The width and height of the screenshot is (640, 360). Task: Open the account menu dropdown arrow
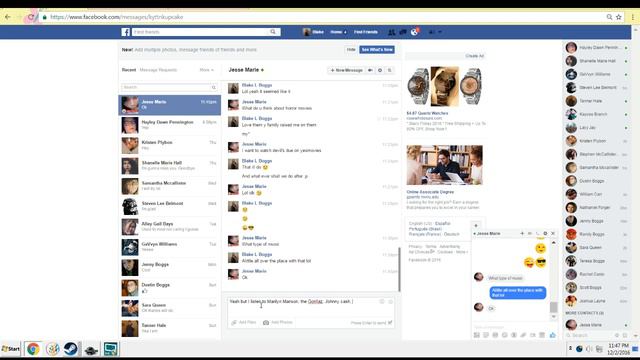[x=440, y=32]
